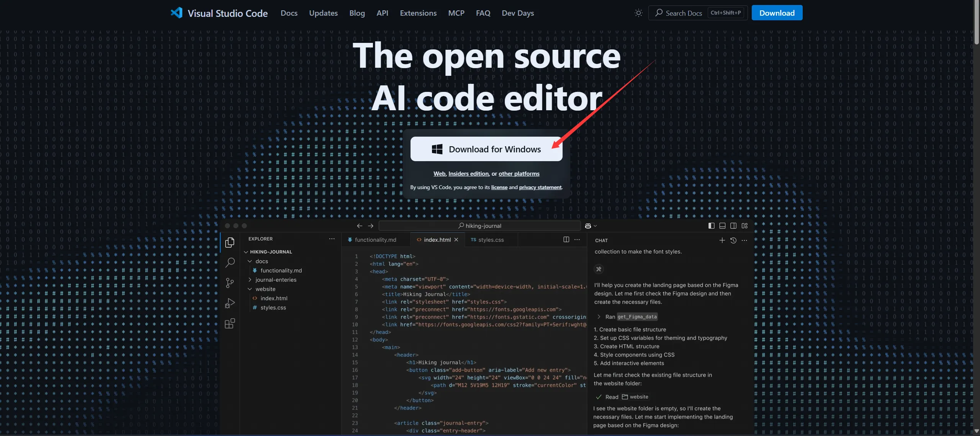This screenshot has width=980, height=436.
Task: Open editor more actions ellipsis
Action: pos(577,240)
